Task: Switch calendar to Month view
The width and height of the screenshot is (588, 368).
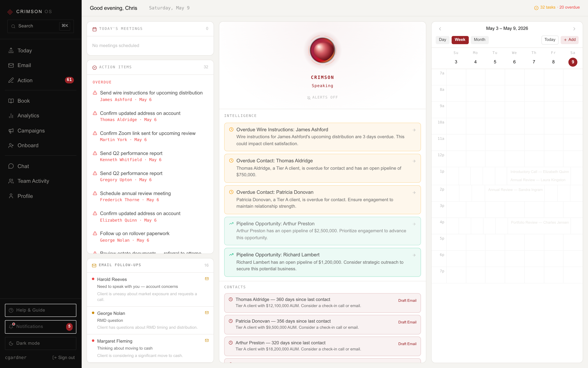Action: 479,40
